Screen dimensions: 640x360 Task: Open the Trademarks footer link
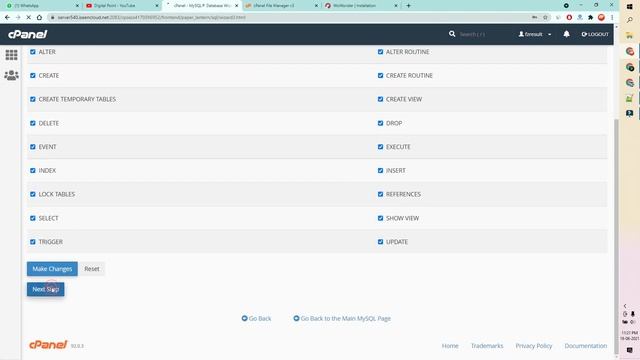point(487,346)
